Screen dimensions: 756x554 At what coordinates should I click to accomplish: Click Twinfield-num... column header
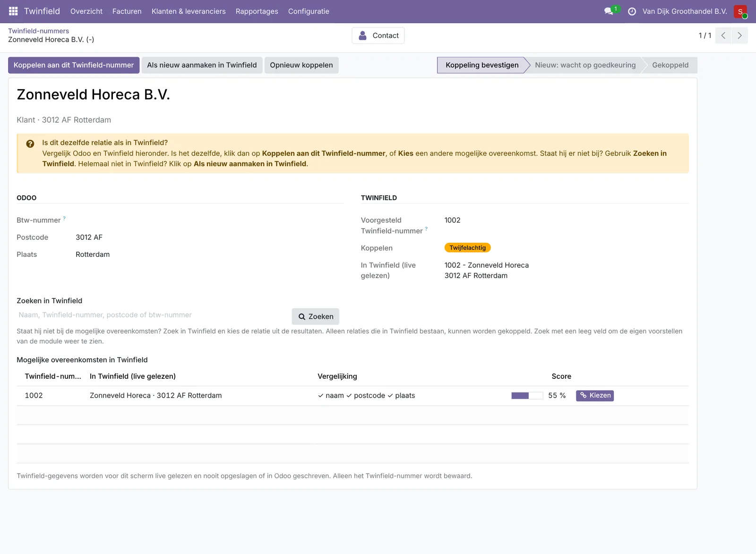53,376
